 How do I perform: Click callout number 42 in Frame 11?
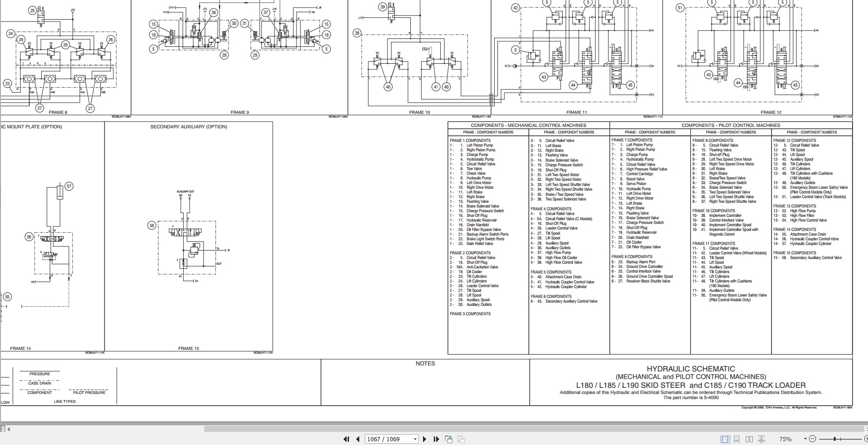pos(516,7)
